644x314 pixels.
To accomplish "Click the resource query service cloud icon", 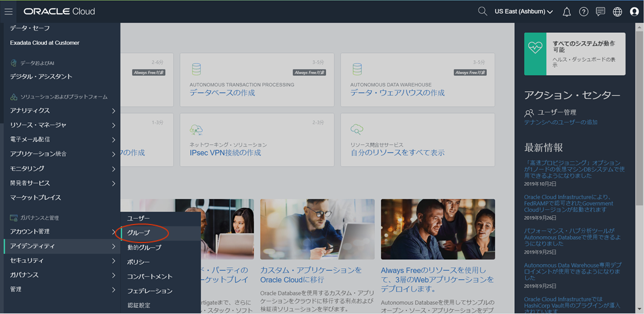I will tap(356, 130).
